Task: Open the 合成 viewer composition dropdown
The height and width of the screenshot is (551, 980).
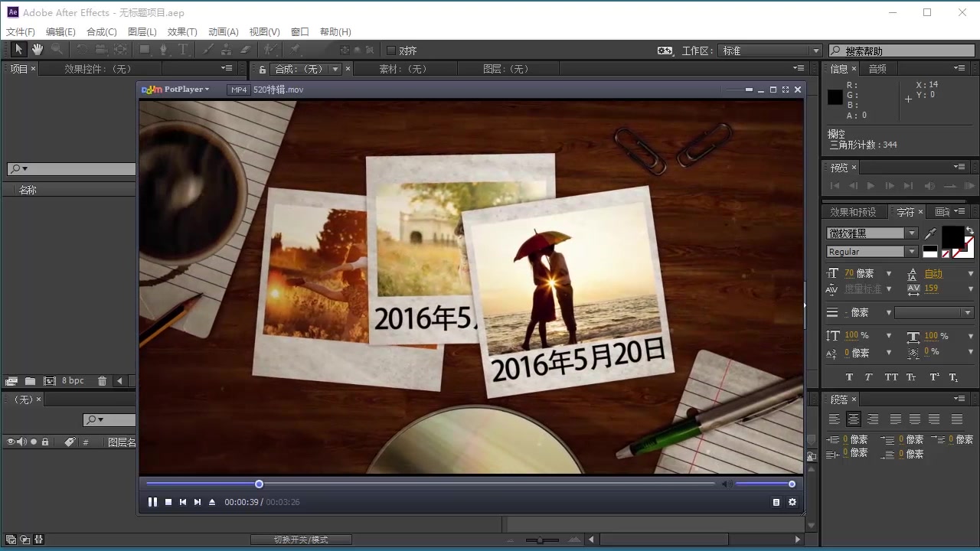Action: coord(335,69)
